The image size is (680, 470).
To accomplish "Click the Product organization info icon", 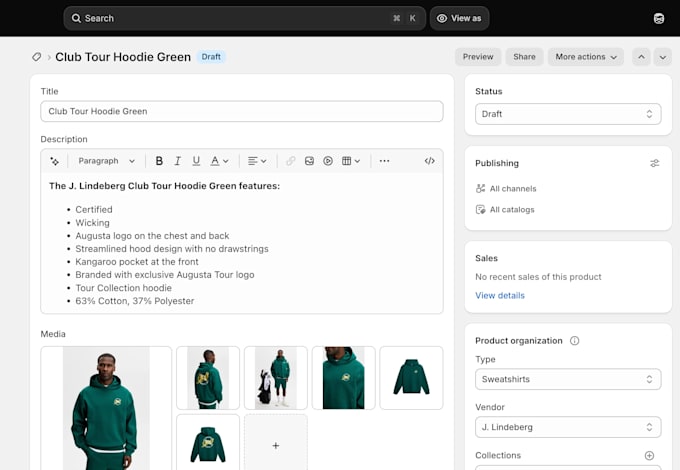I will pos(574,341).
